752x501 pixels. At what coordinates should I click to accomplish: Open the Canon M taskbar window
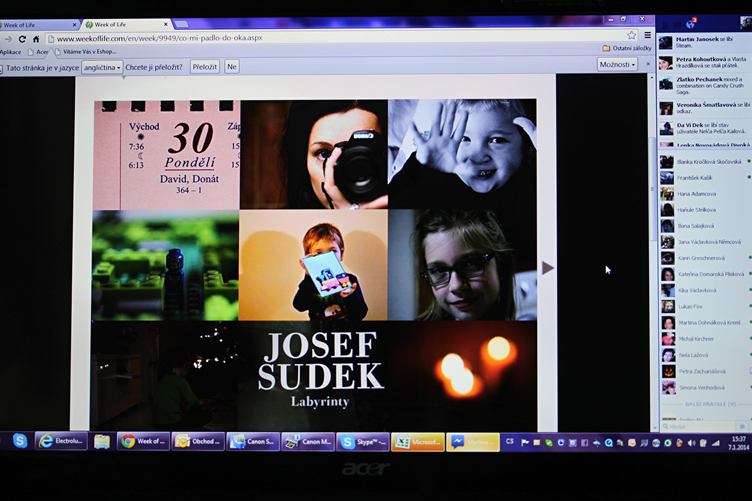point(308,442)
